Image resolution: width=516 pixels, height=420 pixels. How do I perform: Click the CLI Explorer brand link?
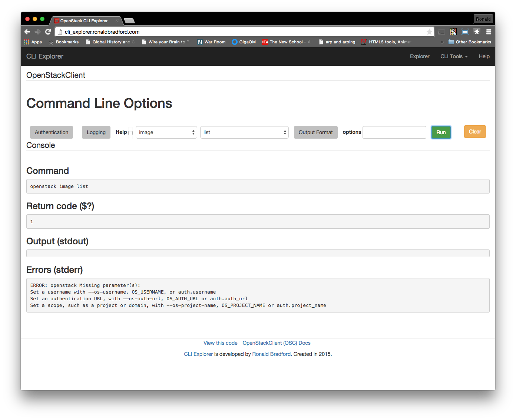point(45,56)
